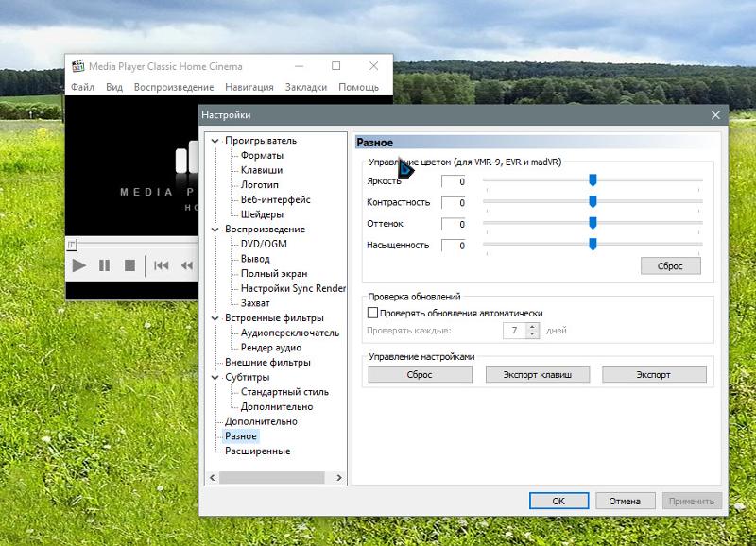Click the Сброс button under color controls
756x546 pixels.
tap(671, 266)
